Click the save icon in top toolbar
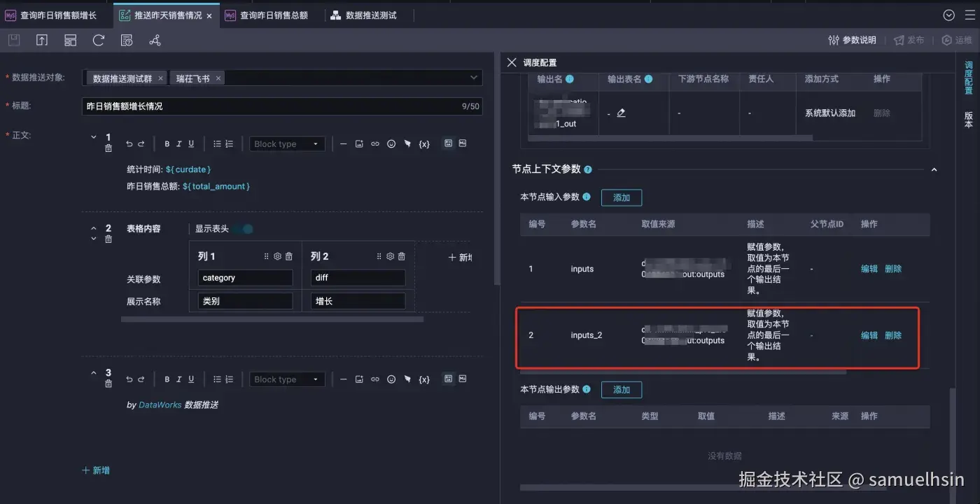The width and height of the screenshot is (980, 504). coord(14,41)
